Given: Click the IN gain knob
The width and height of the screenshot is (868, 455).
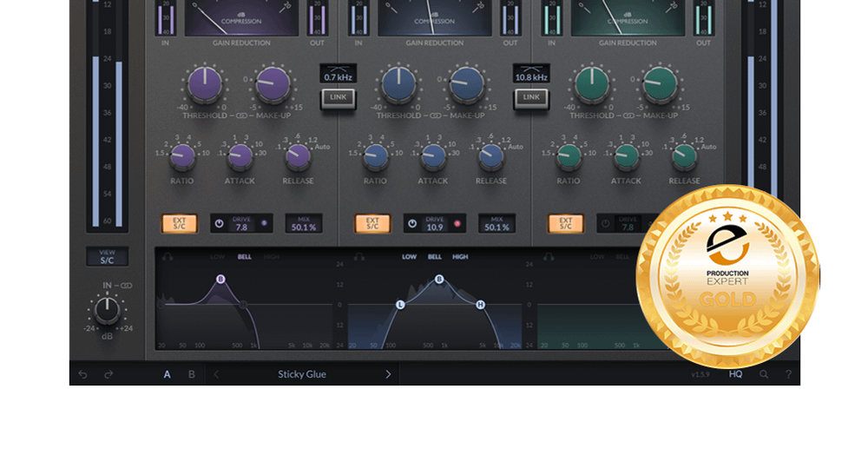Looking at the screenshot, I should (108, 309).
